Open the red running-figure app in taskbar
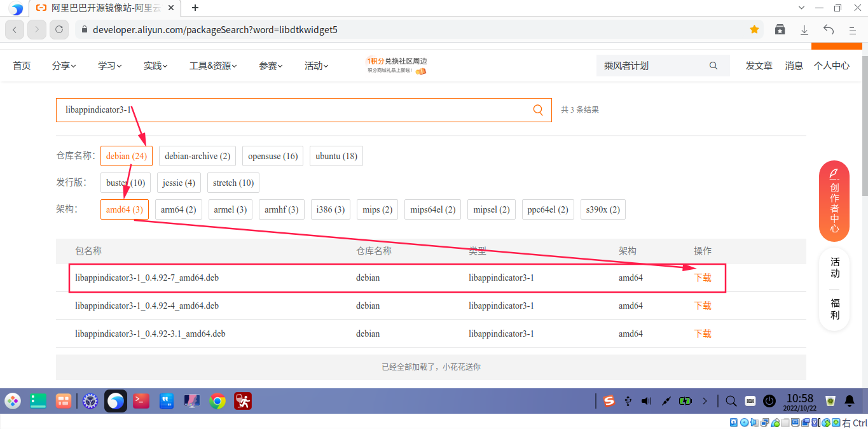The height and width of the screenshot is (429, 868). click(243, 400)
